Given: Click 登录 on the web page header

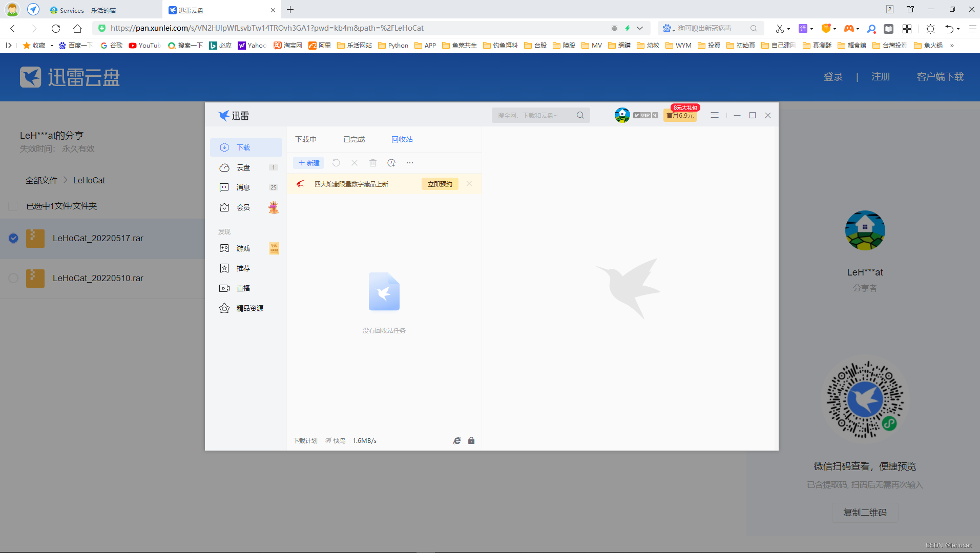Looking at the screenshot, I should coord(833,77).
